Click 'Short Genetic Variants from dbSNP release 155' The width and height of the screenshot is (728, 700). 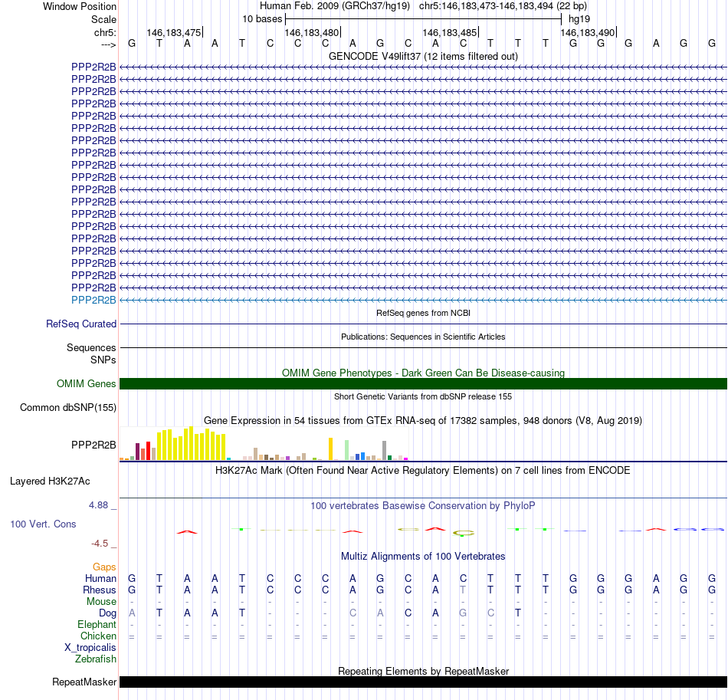(x=423, y=396)
